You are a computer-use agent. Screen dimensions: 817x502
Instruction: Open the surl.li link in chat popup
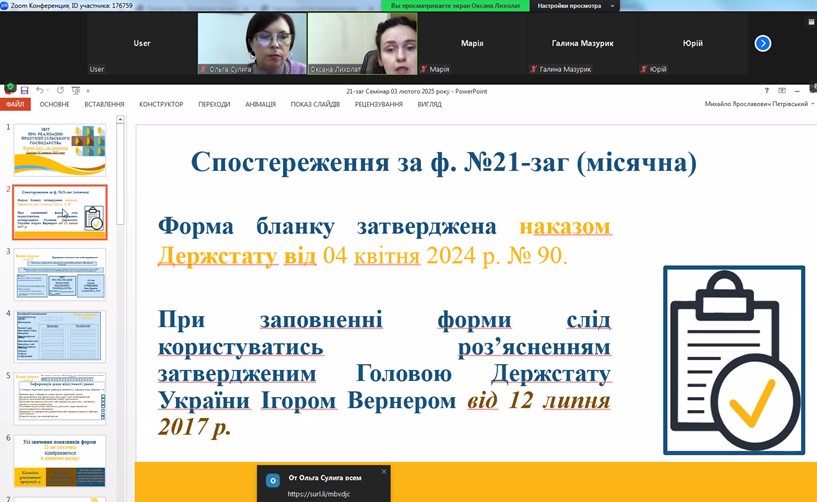319,494
